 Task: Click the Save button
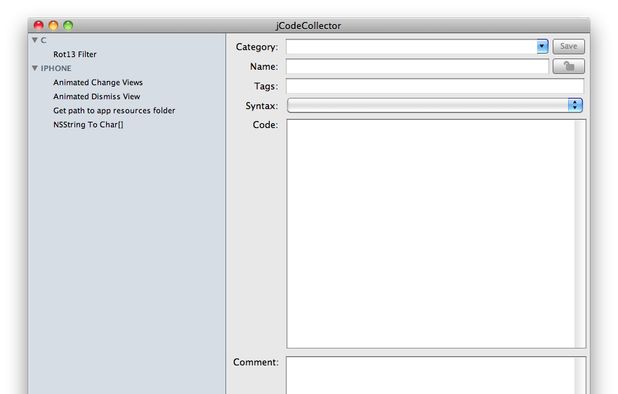pyautogui.click(x=568, y=46)
